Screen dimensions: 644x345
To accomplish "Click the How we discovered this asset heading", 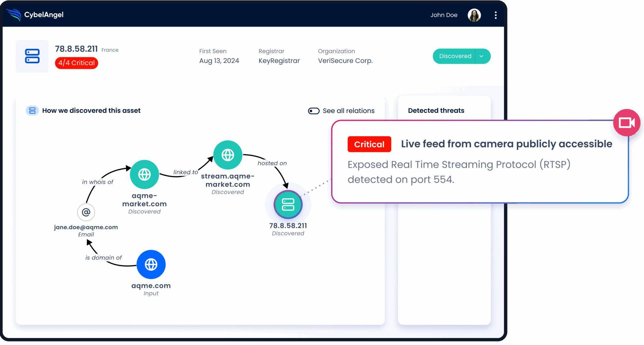I will click(91, 110).
